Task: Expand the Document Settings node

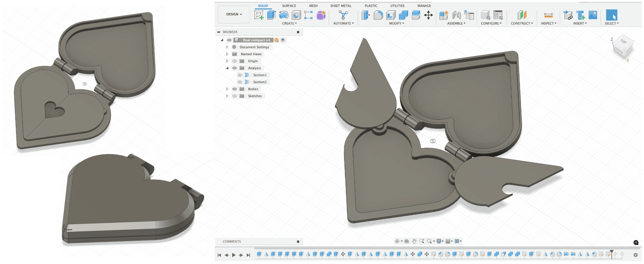Action: 227,47
